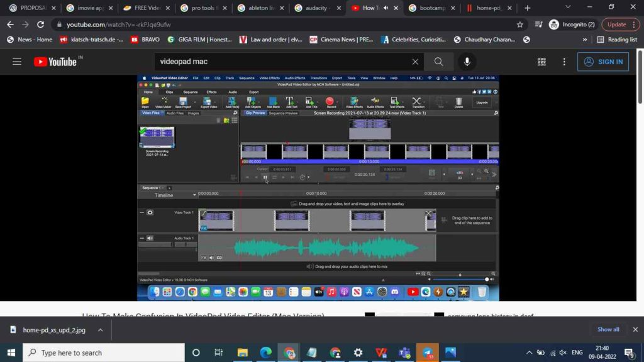Click the Add File(s) toolbar icon
Image resolution: width=644 pixels, height=362 pixels.
[x=232, y=101]
